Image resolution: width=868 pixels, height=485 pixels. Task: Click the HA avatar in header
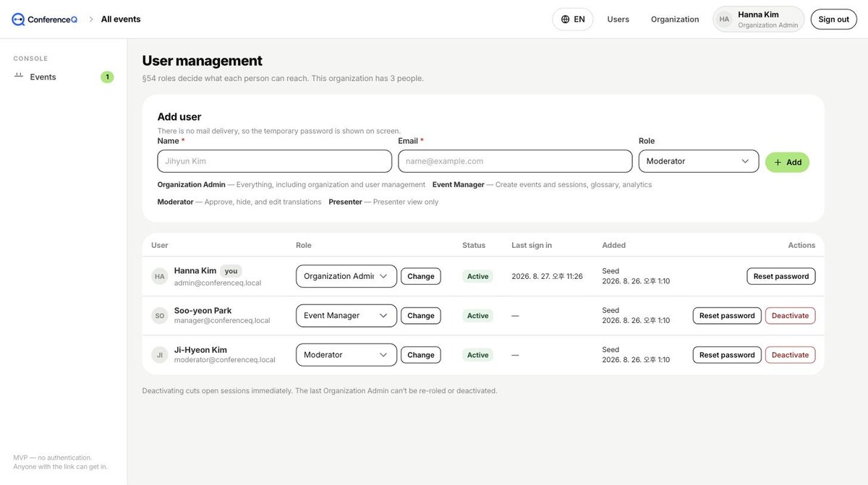coord(724,20)
